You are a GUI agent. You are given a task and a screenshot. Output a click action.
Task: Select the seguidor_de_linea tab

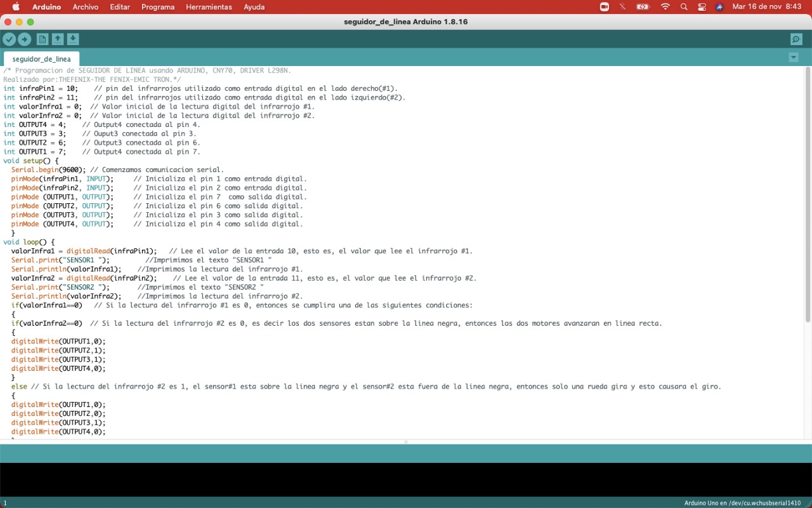41,59
